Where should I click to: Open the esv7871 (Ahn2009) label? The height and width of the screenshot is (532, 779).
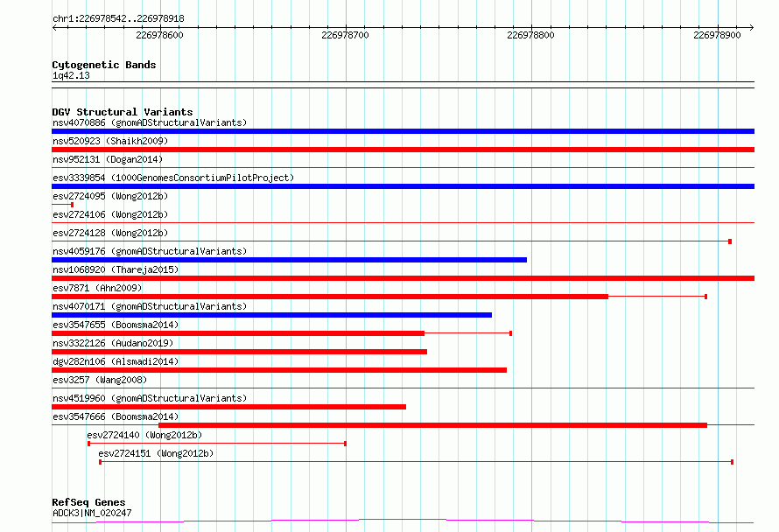[x=97, y=288]
